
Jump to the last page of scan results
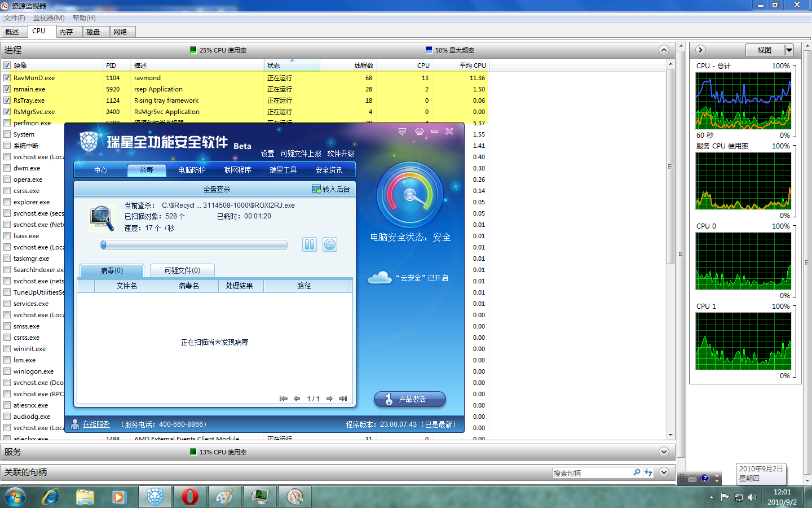[x=343, y=398]
